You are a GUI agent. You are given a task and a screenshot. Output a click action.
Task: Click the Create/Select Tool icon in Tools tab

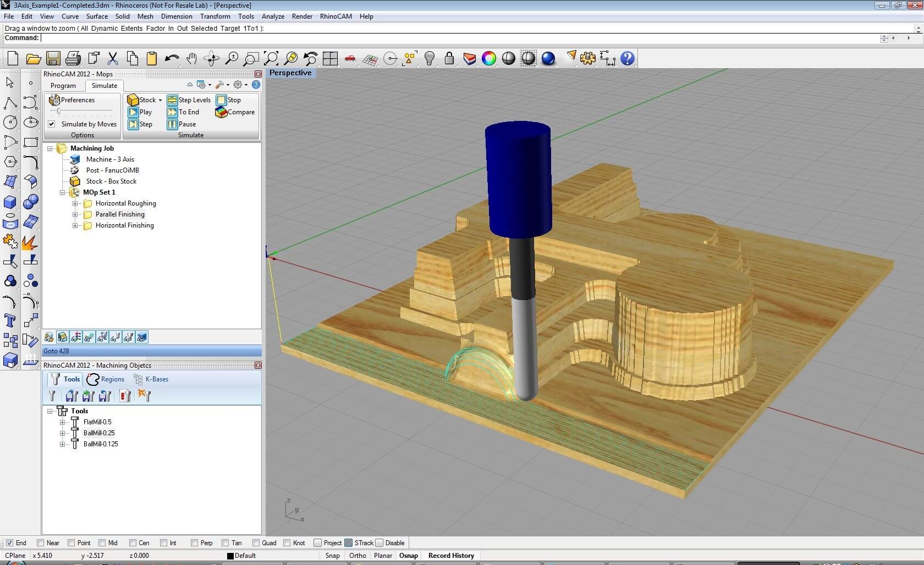point(52,395)
